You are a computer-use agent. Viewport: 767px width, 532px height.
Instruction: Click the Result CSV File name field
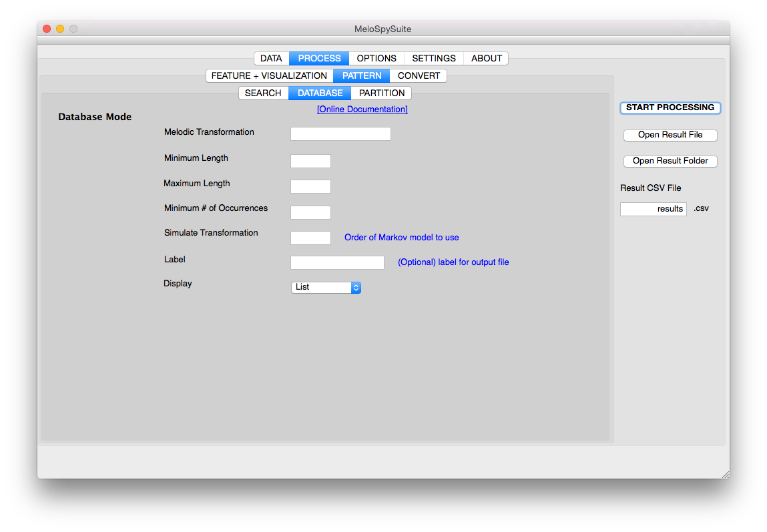point(654,209)
